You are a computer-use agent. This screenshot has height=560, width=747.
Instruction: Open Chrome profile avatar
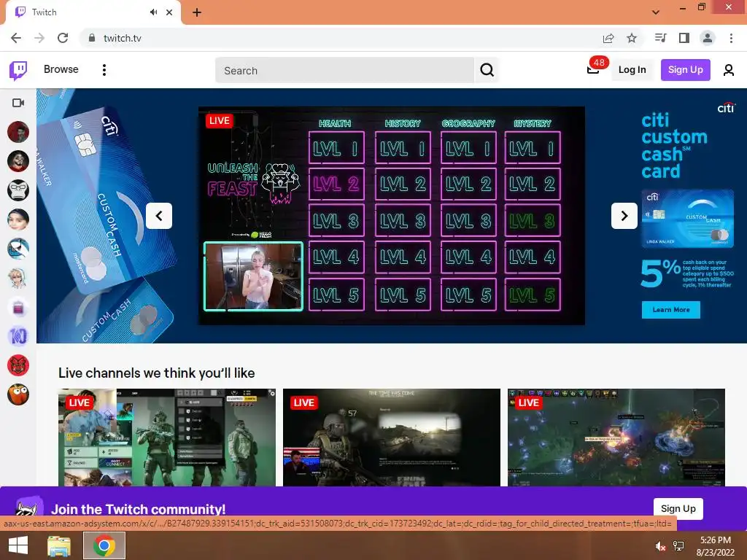click(x=708, y=38)
